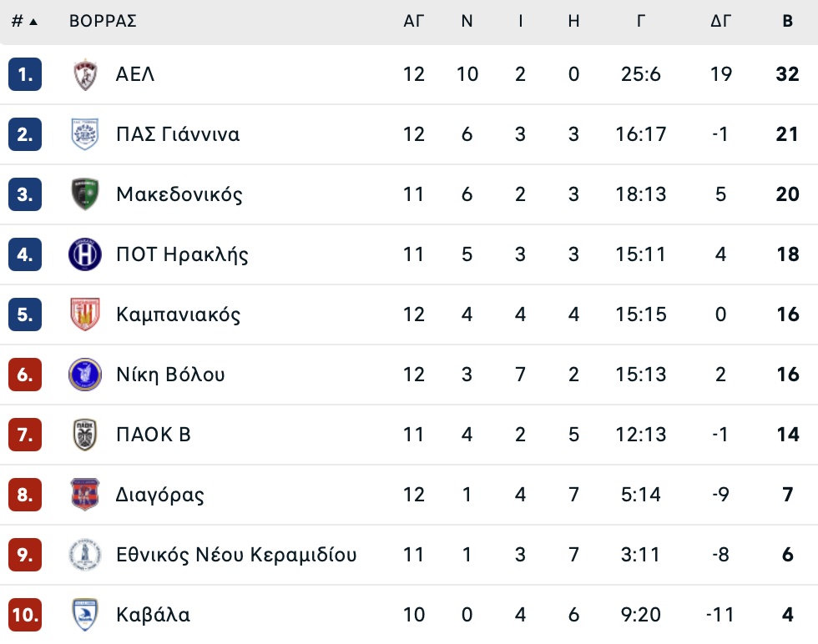Open the Εθνικός Νέου Κεραμιδίου team link
The width and height of the screenshot is (818, 644).
point(236,555)
